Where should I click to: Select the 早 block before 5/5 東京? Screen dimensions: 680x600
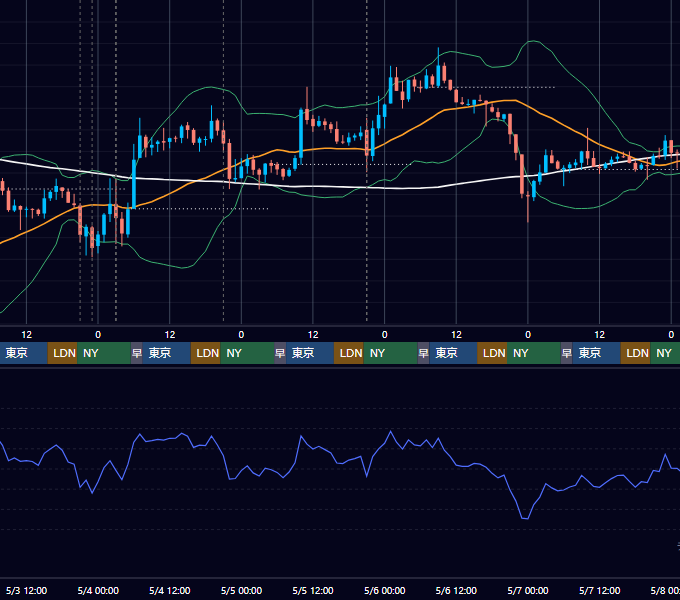coord(280,353)
